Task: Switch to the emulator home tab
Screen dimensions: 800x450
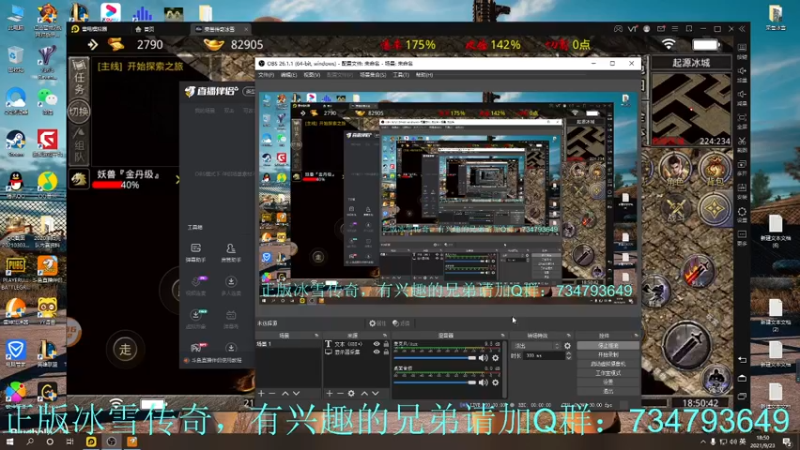Action: (145, 29)
